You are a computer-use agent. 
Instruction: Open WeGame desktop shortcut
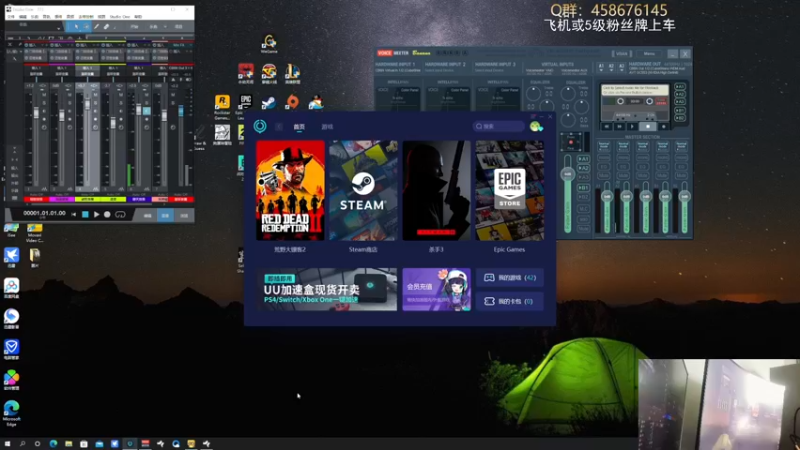pos(269,43)
